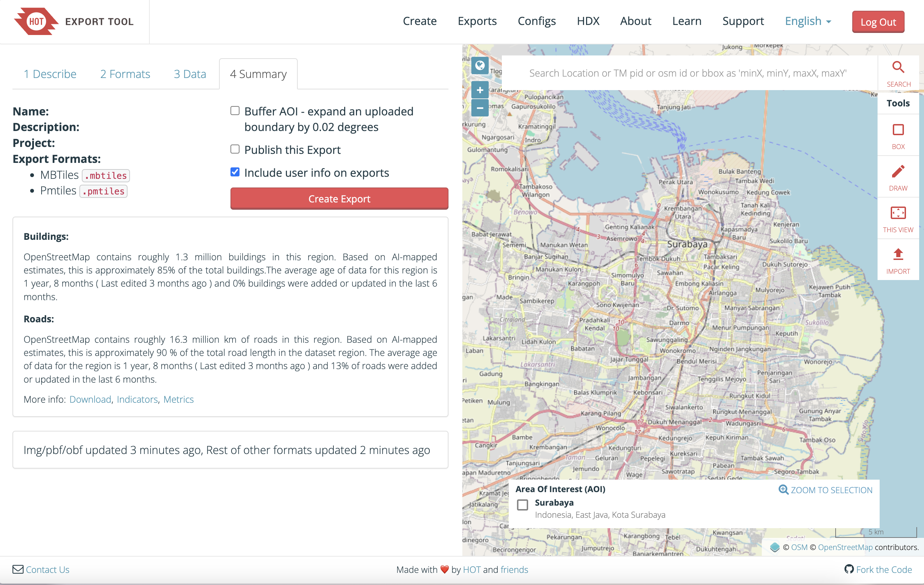Image resolution: width=924 pixels, height=585 pixels.
Task: Navigate to Configs
Action: pyautogui.click(x=537, y=21)
